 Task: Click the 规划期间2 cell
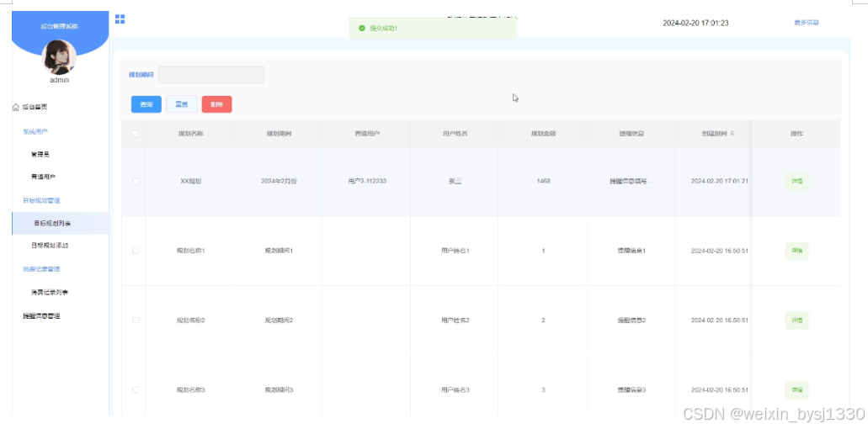point(279,320)
